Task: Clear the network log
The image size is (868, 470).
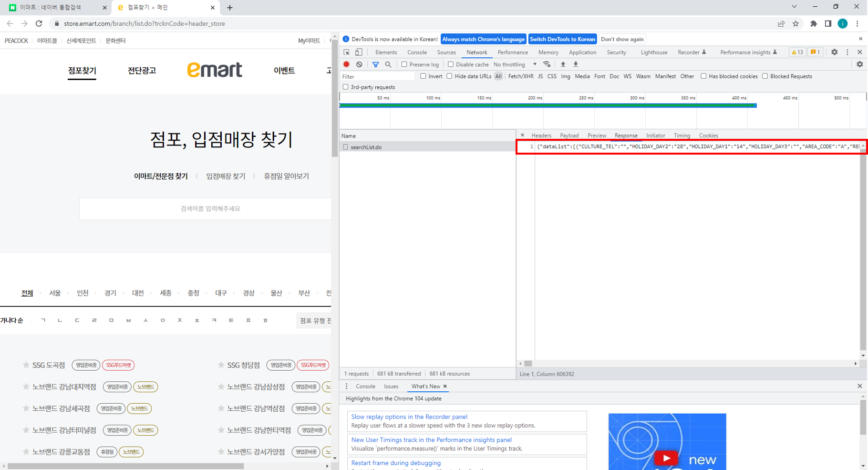Action: (x=359, y=64)
